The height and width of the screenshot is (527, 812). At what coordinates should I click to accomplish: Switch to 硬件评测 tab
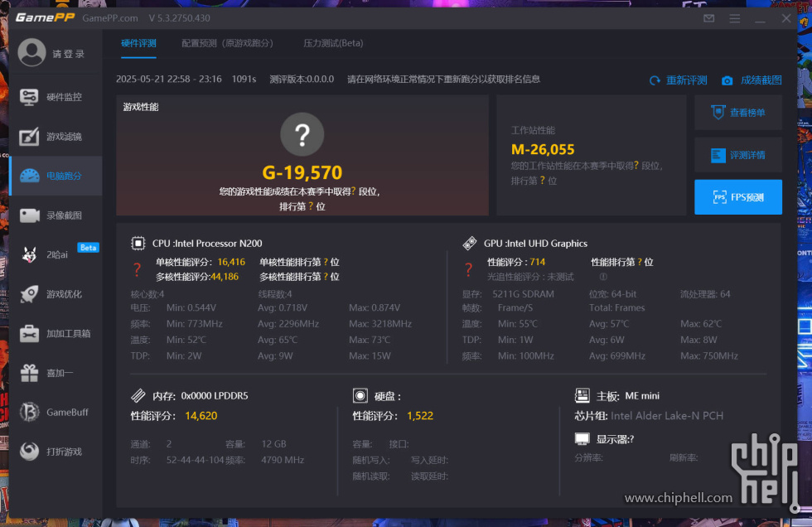(x=138, y=43)
